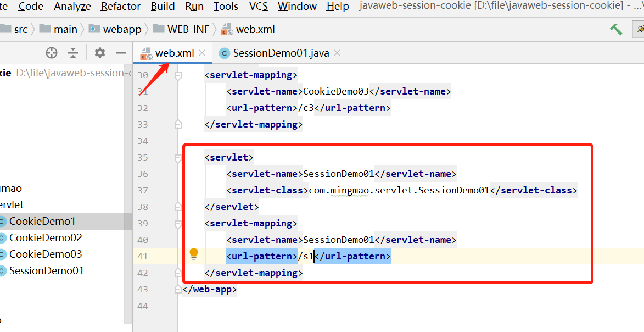The image size is (644, 332).
Task: Select CookieDemo1 in project tree
Action: tap(42, 222)
